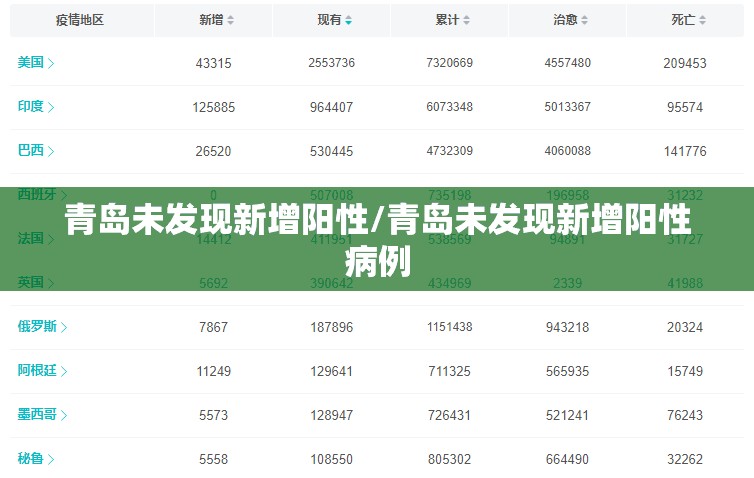Screen dimensions: 754x478
Task: Select the 美国 recovered value 4557480
Action: tap(567, 63)
